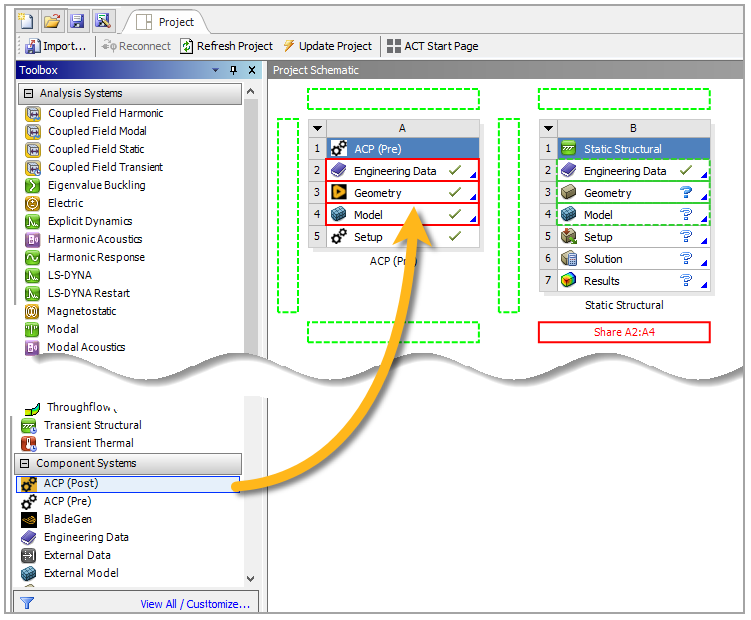The width and height of the screenshot is (751, 620).
Task: Select Results cell B7
Action: pos(634,281)
